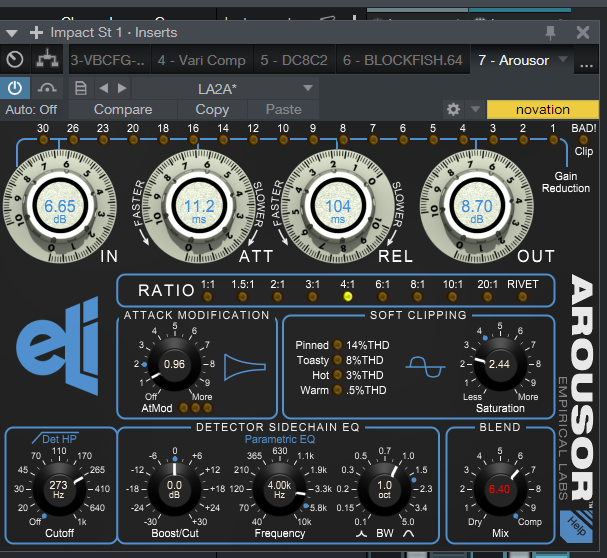Click the blue eli Empirical Labs logo
This screenshot has height=558, width=607.
point(58,345)
